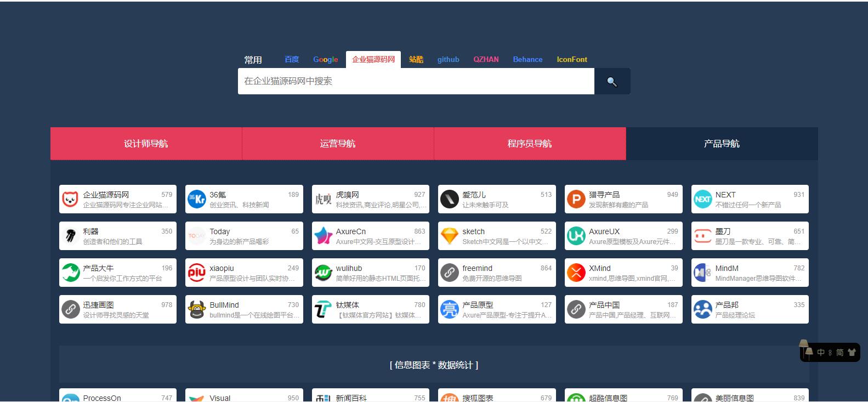Choose the IconFont search tab
The width and height of the screenshot is (868, 402).
tap(572, 59)
